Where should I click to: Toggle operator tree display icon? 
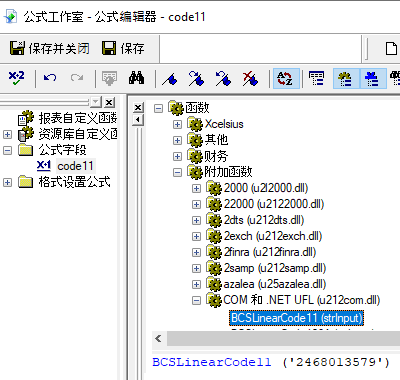pos(373,79)
